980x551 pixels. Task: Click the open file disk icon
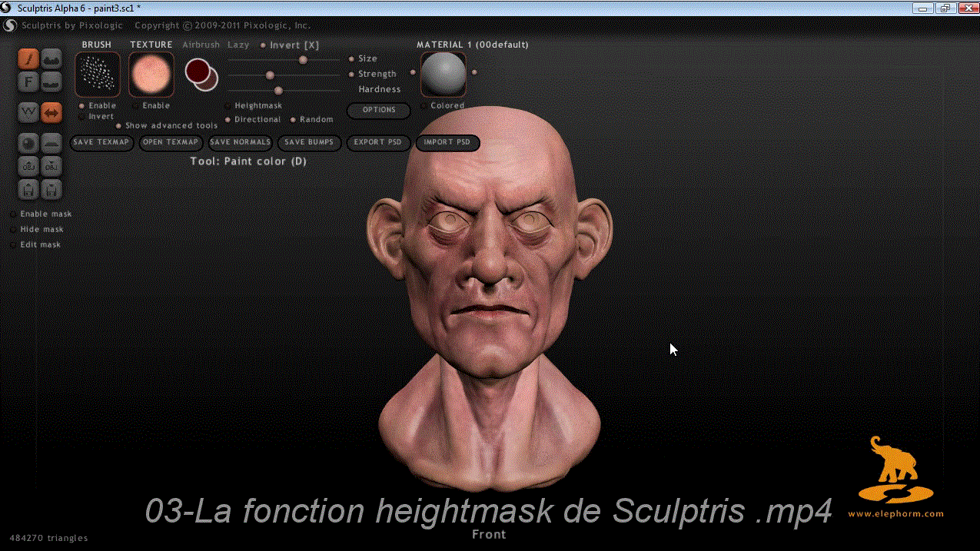[29, 188]
